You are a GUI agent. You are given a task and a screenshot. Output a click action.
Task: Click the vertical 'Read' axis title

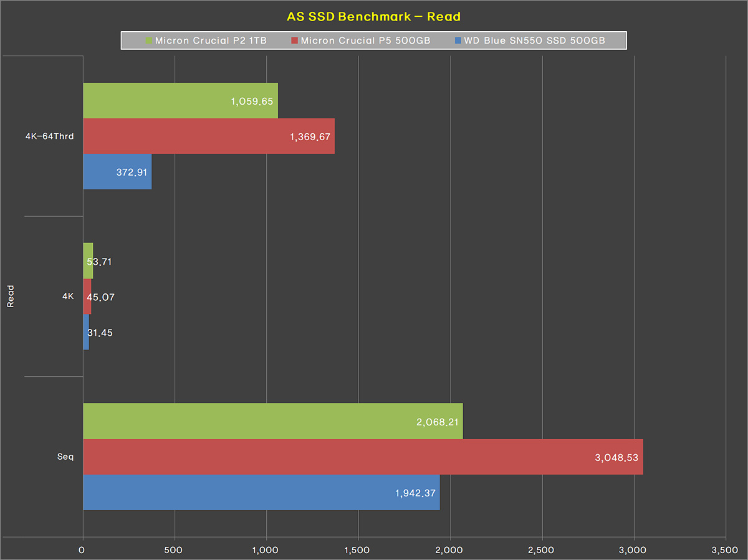10,297
